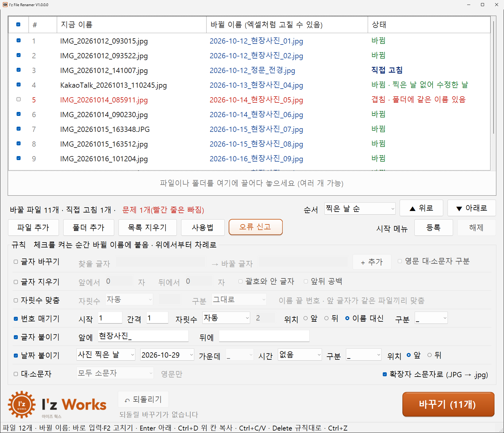504x433 pixels.
Task: Click the 파일 추가 button
Action: click(33, 227)
